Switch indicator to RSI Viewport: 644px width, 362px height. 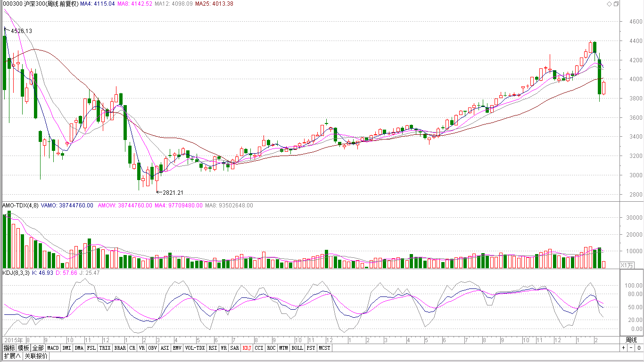pos(213,348)
